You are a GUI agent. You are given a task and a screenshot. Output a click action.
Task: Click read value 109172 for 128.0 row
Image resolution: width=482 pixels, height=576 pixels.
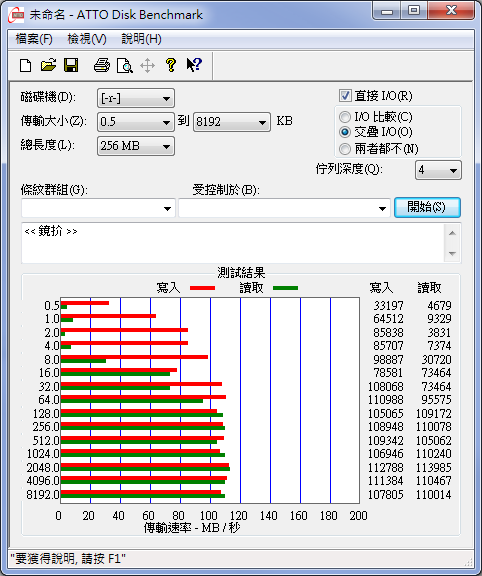pyautogui.click(x=434, y=414)
